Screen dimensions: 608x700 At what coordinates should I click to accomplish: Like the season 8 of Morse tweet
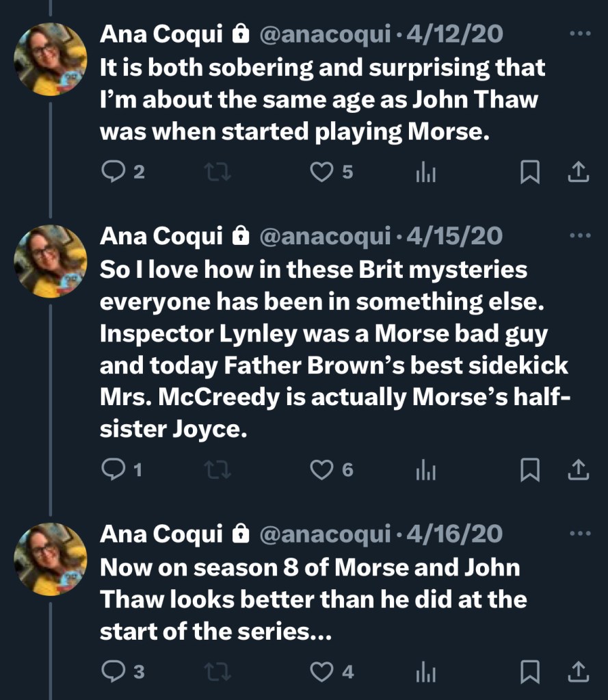[321, 671]
